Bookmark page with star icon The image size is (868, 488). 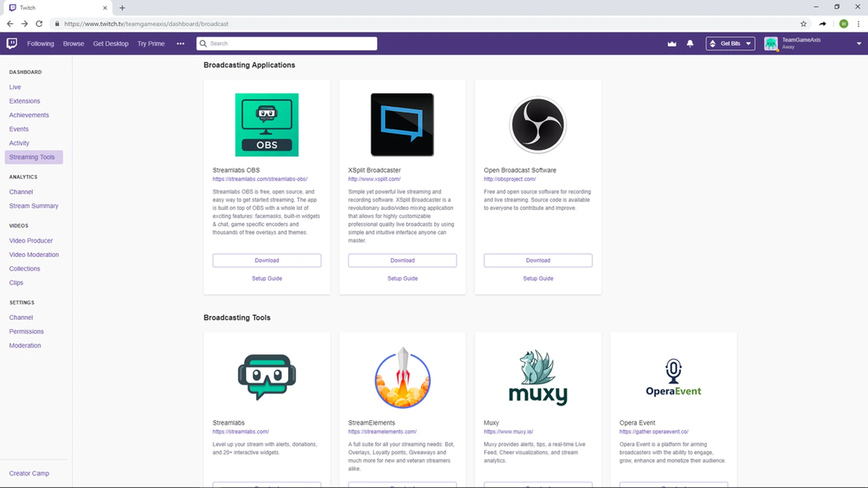(803, 24)
